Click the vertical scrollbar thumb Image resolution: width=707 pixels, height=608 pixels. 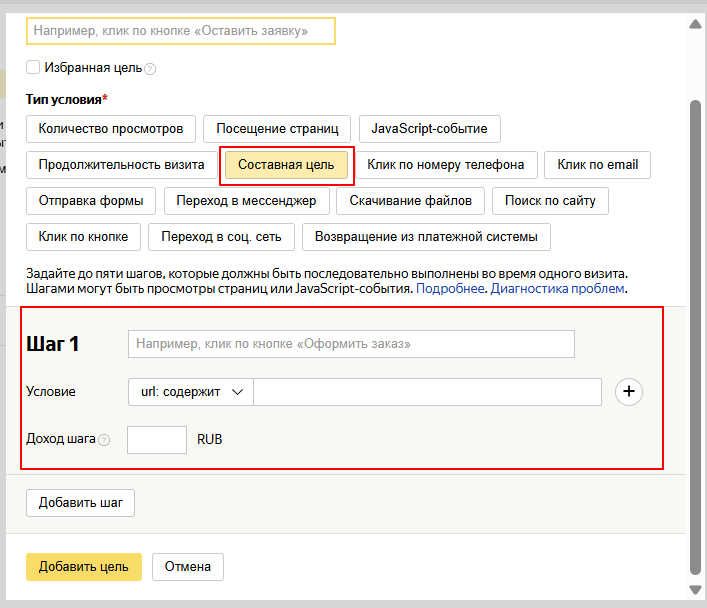[x=695, y=338]
